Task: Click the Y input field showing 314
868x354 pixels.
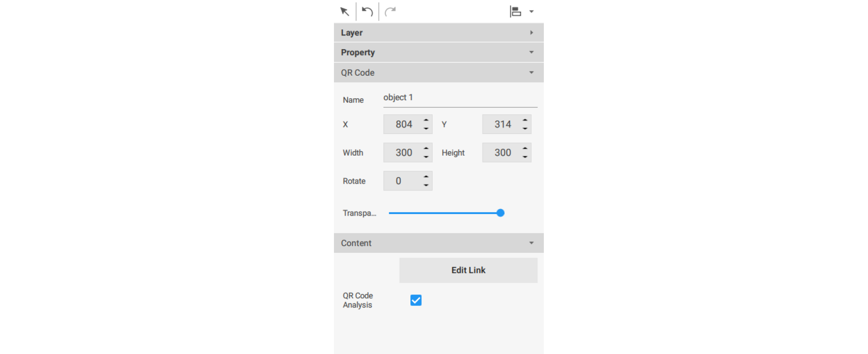Action: click(x=502, y=124)
